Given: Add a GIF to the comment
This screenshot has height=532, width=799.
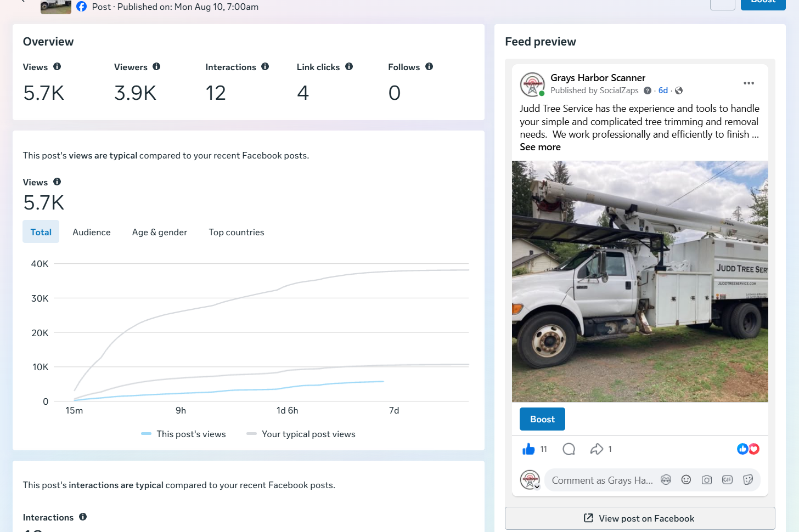Looking at the screenshot, I should pyautogui.click(x=727, y=480).
